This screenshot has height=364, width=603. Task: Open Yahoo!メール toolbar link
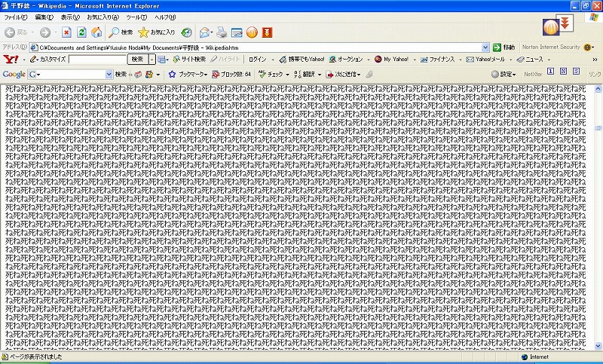(x=485, y=60)
